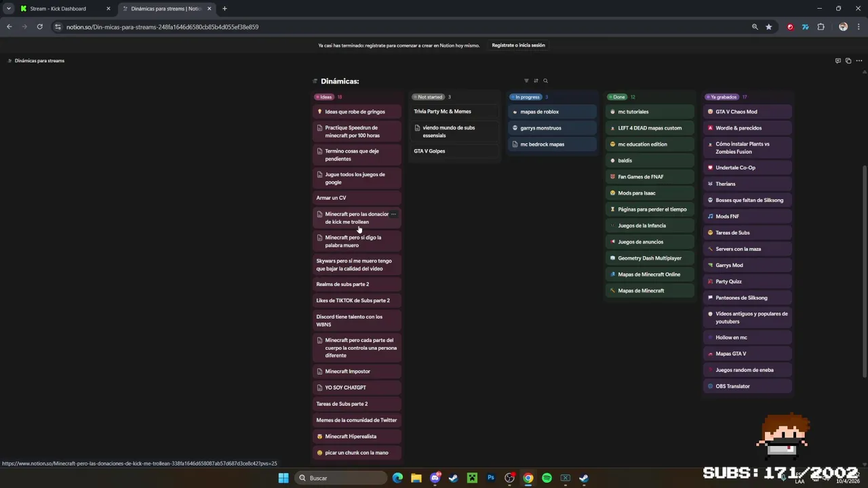868x488 pixels.
Task: Click the In progress column label
Action: click(x=526, y=97)
